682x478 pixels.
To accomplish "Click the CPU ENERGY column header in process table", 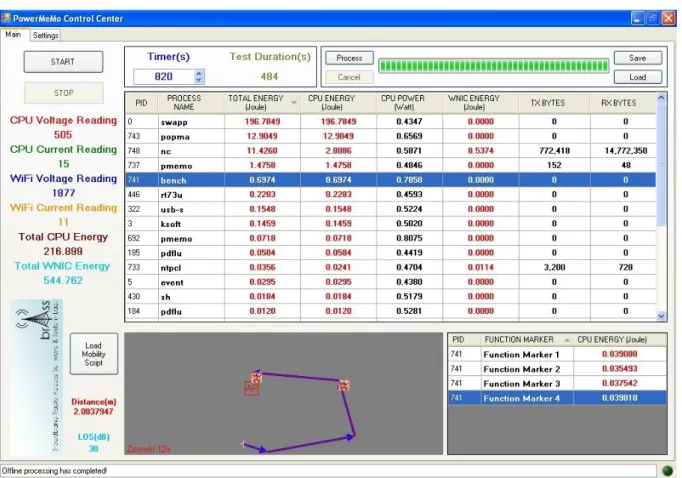I will point(338,103).
